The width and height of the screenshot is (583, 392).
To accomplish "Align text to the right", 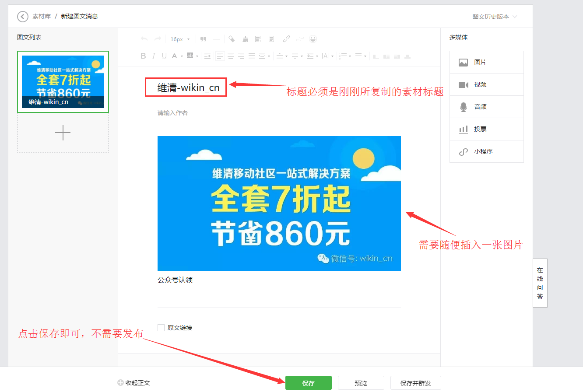I will point(241,56).
